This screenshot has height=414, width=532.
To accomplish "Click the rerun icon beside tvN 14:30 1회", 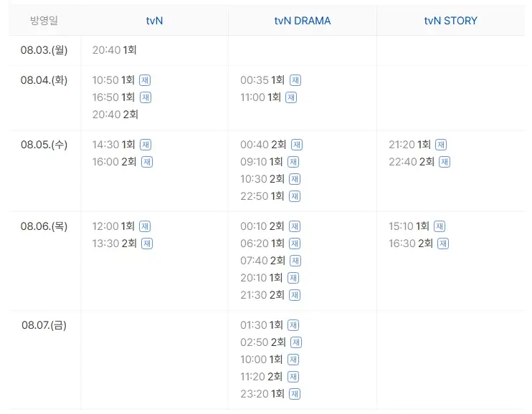I will point(146,145).
